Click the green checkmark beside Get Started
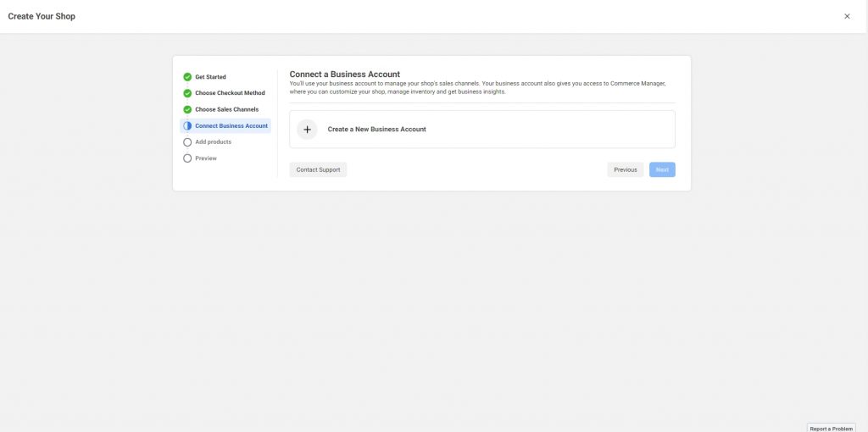 (x=187, y=77)
